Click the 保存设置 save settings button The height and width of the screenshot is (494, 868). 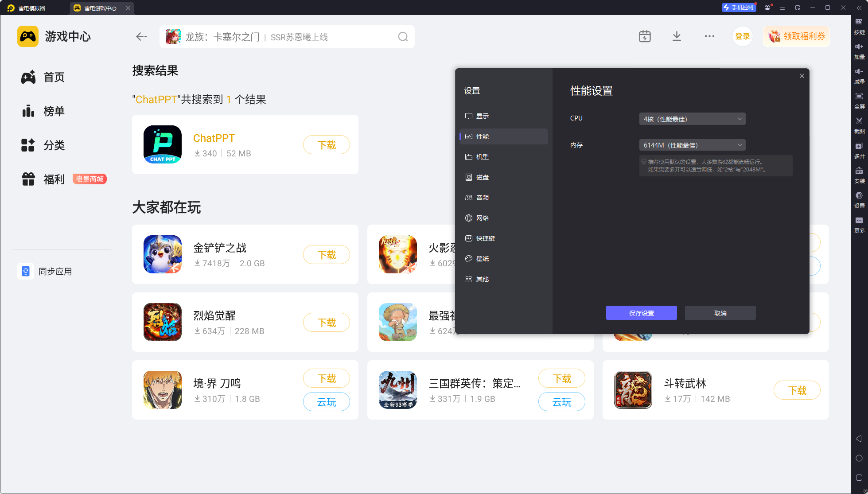[641, 313]
